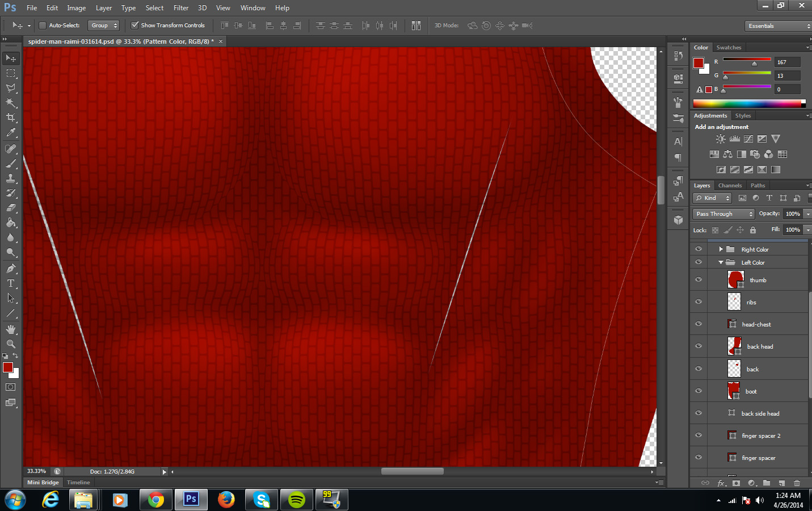Select the Zoom tool

pyautogui.click(x=11, y=344)
